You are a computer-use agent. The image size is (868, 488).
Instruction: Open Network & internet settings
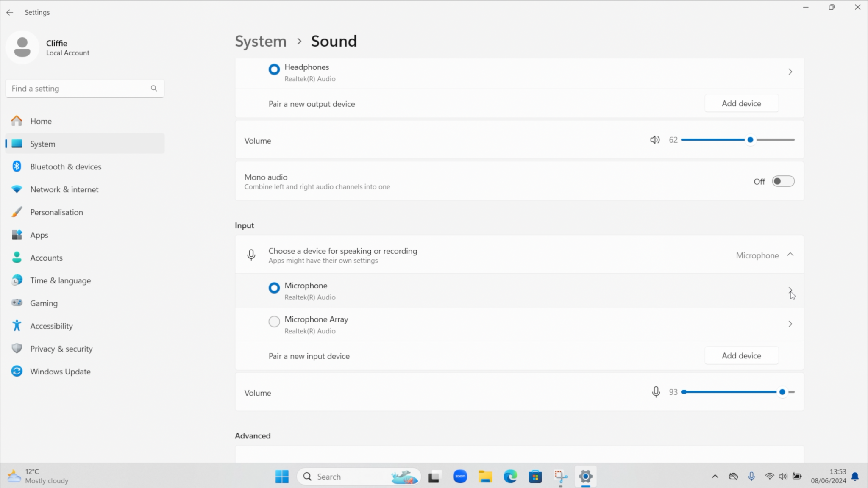tap(64, 189)
